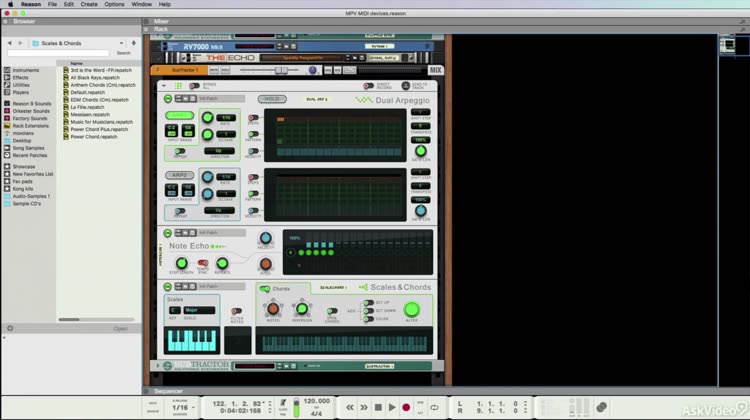Toggle the Hold button on Dual Arpeggio
750x420 pixels.
pyautogui.click(x=270, y=99)
